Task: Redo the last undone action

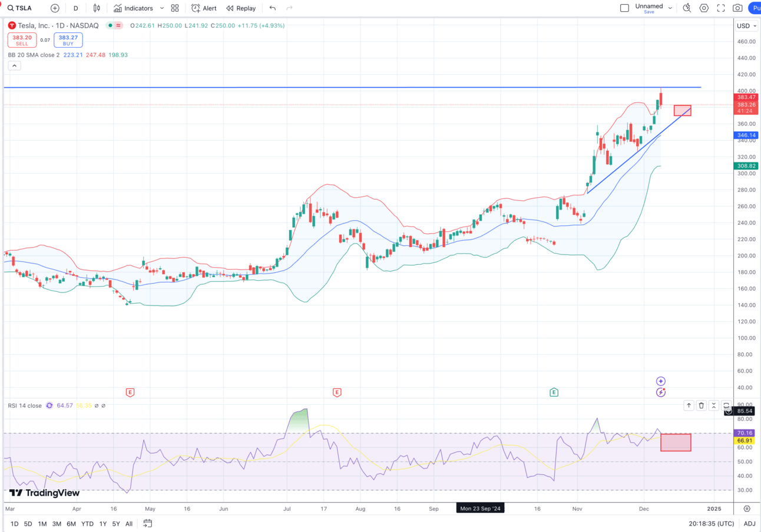Action: click(x=289, y=8)
